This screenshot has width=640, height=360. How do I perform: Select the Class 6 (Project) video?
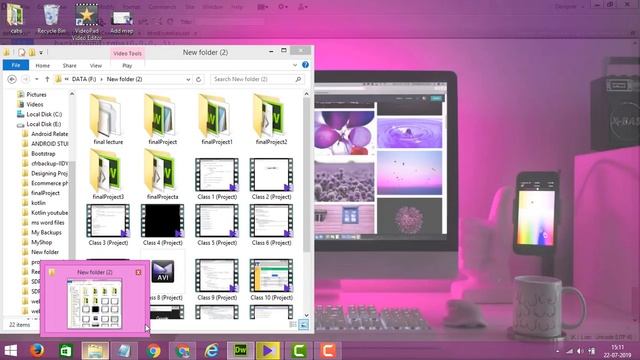click(271, 225)
